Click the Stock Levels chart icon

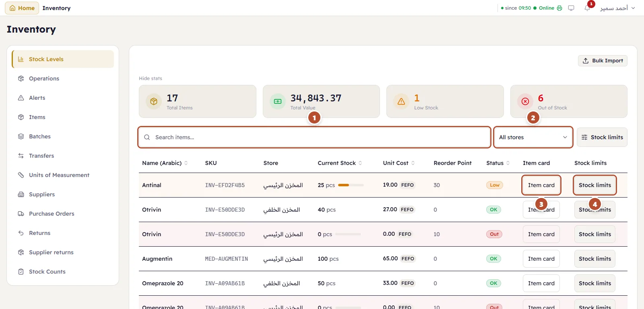[x=21, y=59]
